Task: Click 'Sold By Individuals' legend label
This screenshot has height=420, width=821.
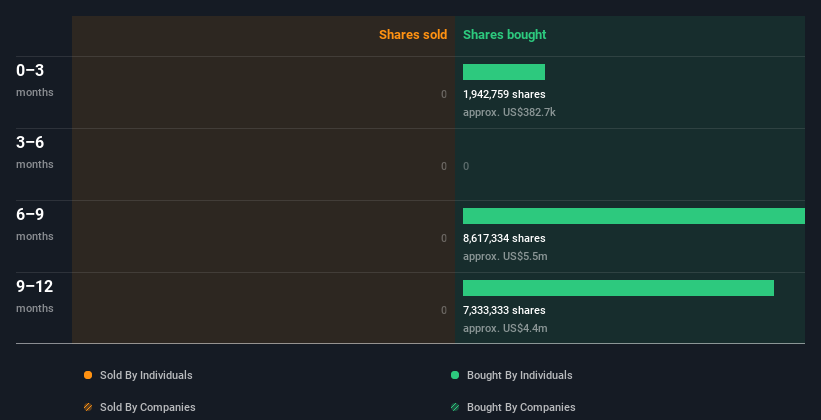Action: (146, 375)
